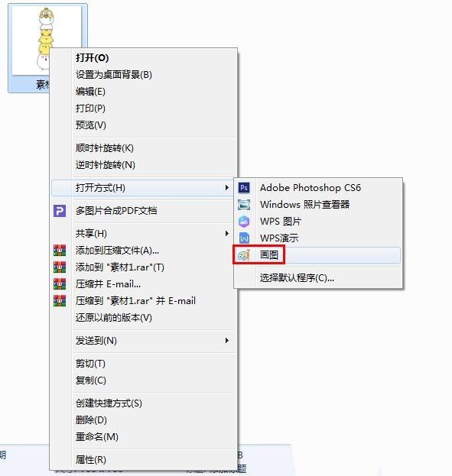Select 多图片合成PDF文档
Screen dimensions: 452x476
tap(143, 211)
